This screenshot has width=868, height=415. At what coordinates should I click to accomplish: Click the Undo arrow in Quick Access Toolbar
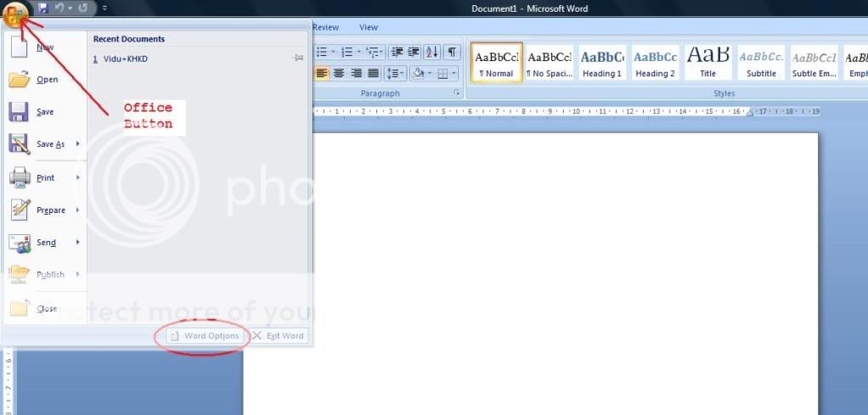tap(59, 8)
